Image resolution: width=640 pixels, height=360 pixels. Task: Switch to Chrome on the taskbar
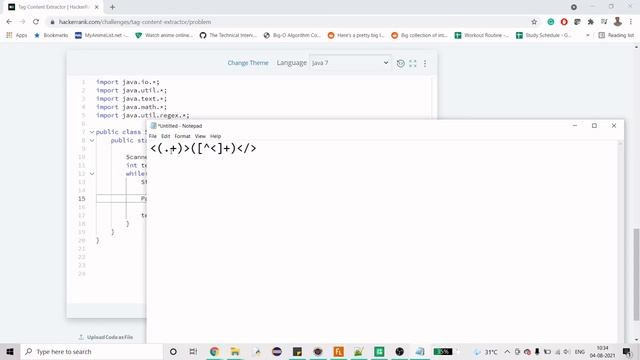(x=214, y=351)
